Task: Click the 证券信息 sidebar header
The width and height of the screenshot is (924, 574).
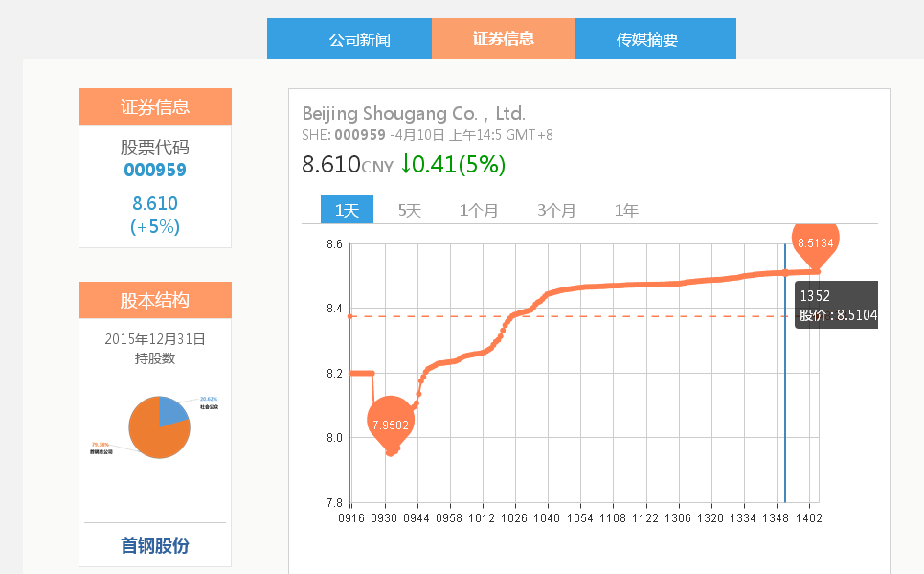Action: pyautogui.click(x=155, y=106)
